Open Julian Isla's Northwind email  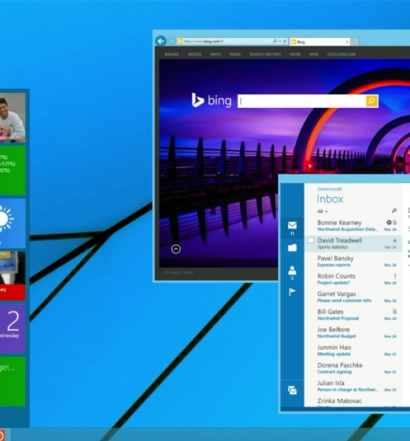click(354, 386)
